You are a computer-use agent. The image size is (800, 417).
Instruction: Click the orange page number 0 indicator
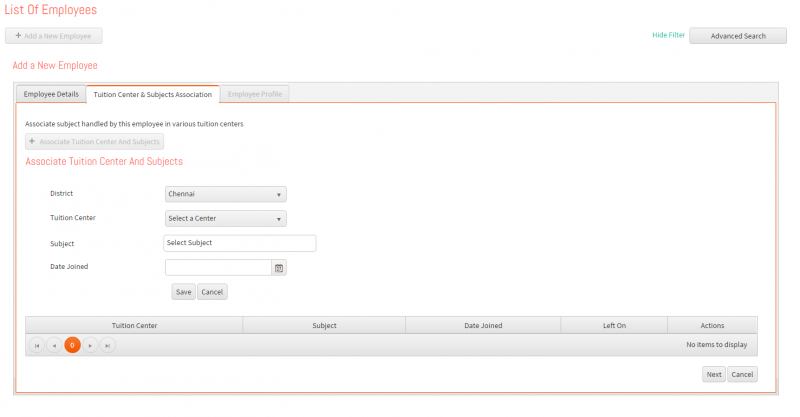coord(72,346)
